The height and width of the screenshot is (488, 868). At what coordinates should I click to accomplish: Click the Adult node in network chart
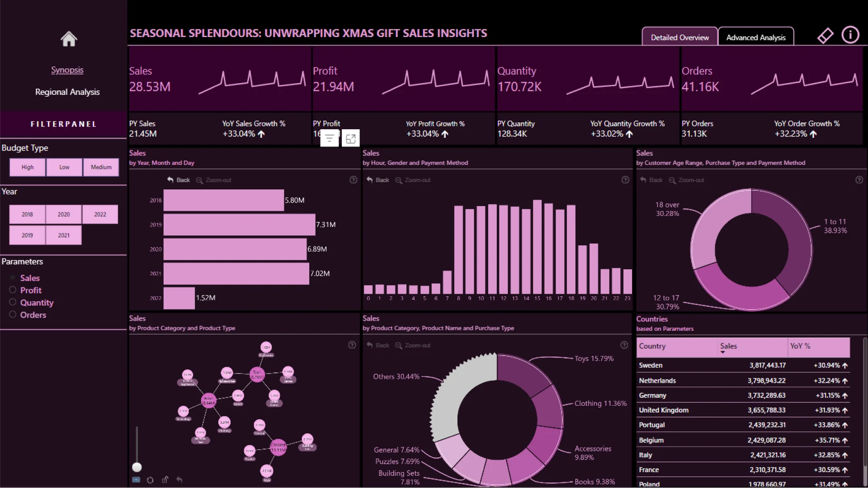[208, 400]
